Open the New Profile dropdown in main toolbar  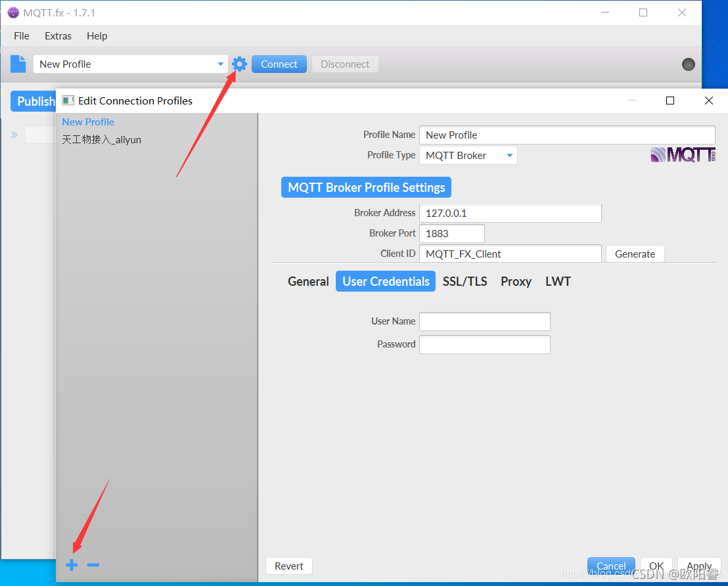(130, 64)
